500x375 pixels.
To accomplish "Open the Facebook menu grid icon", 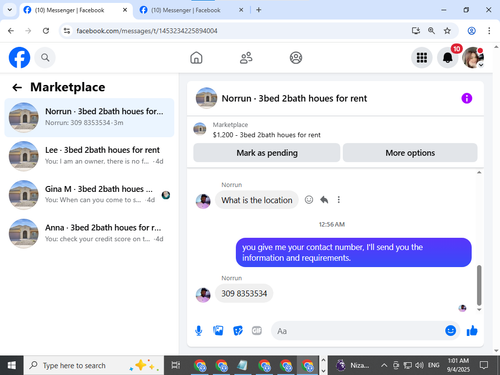I will pos(422,58).
